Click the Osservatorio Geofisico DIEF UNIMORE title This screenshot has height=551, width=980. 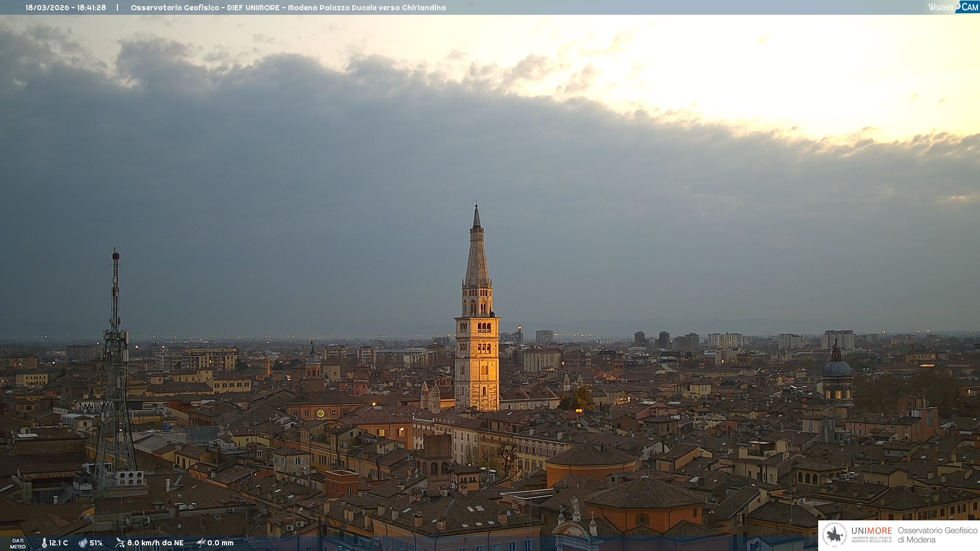click(288, 8)
